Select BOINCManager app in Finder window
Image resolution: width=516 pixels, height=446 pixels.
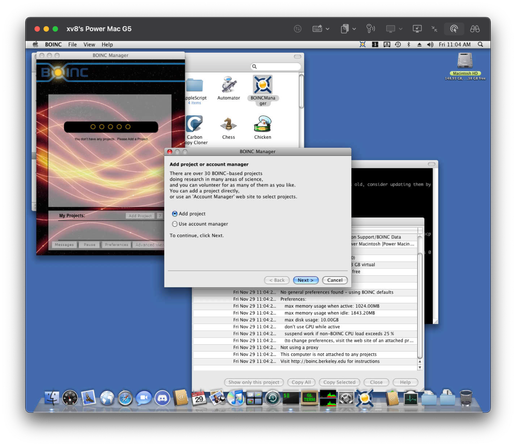263,90
